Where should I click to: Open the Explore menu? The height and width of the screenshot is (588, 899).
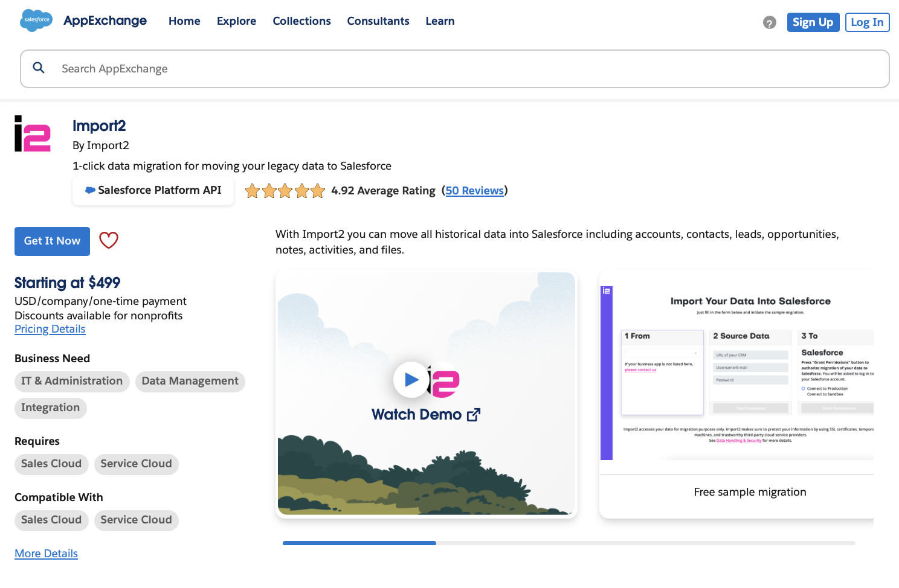[236, 21]
